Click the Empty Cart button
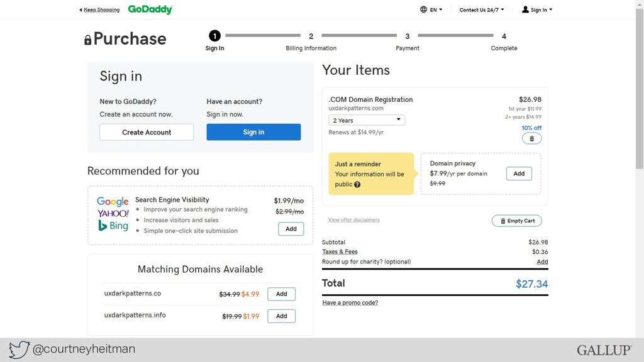The height and width of the screenshot is (362, 644). [517, 221]
